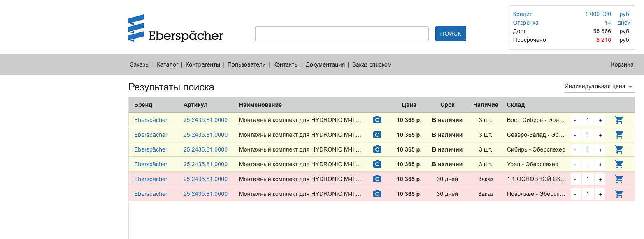Open Eberspächer brand link in Вост. Сибирь row
Screen dimensions: 644x239
(x=151, y=120)
